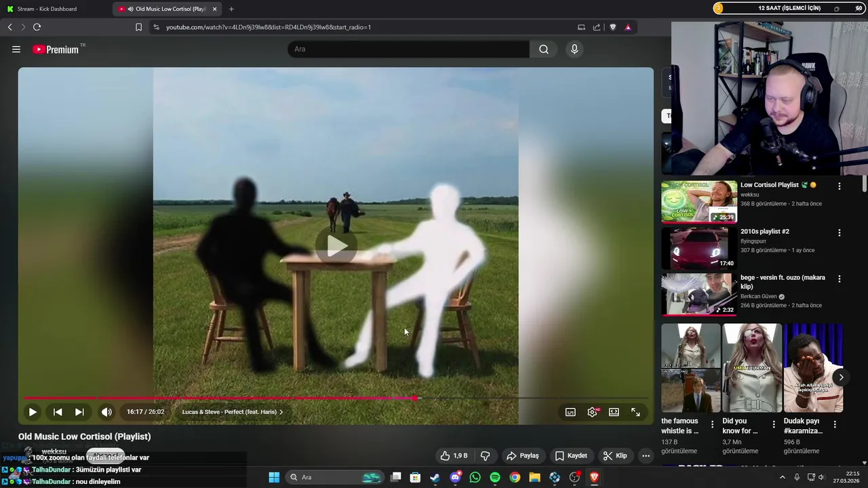Open OBS Studio from taskbar
The width and height of the screenshot is (868, 488).
574,477
